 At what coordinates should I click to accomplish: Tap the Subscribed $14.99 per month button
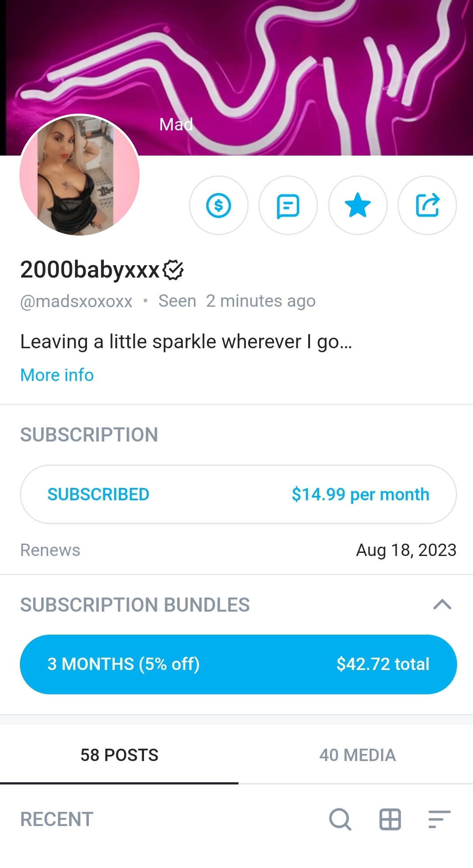click(238, 494)
